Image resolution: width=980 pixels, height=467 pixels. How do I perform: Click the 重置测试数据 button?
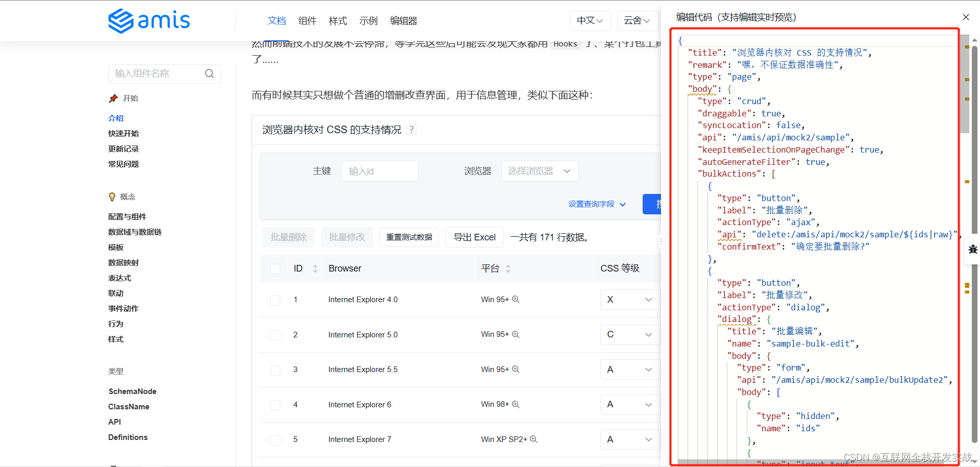coord(409,237)
